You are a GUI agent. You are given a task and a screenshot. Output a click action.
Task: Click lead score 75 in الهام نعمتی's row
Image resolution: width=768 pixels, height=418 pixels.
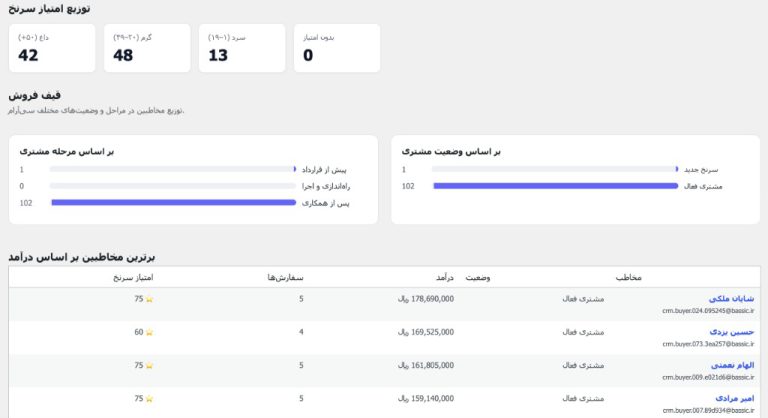click(139, 366)
